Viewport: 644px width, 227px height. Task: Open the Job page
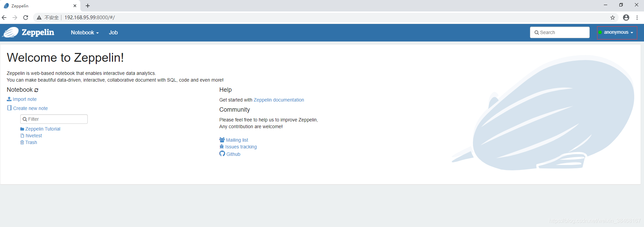tap(113, 33)
